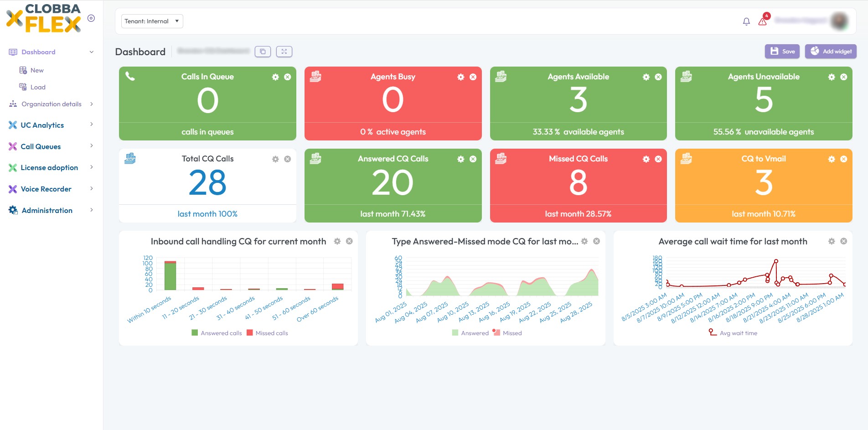This screenshot has height=430, width=868.
Task: Expand the UC Analytics menu
Action: pyautogui.click(x=42, y=125)
